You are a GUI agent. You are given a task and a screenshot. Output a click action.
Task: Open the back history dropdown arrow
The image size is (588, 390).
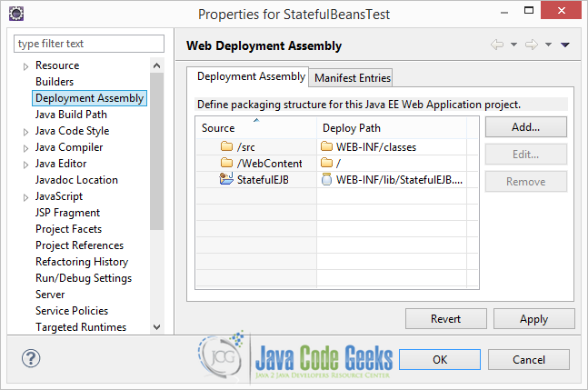[513, 45]
